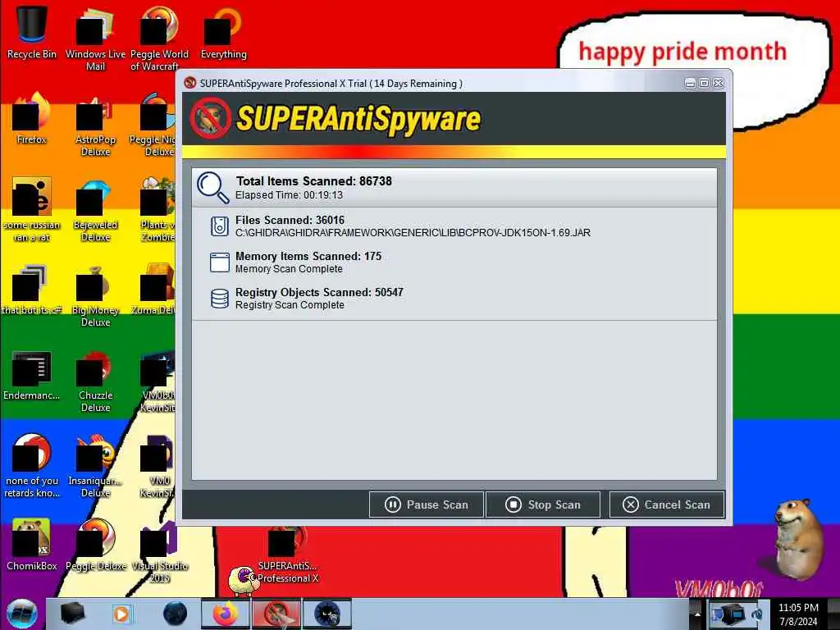
Task: Open the media player taskbar icon
Action: tap(121, 614)
